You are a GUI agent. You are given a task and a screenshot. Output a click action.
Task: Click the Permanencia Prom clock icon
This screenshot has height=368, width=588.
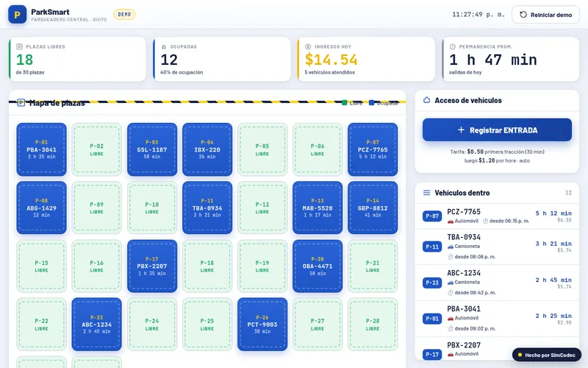(x=453, y=46)
